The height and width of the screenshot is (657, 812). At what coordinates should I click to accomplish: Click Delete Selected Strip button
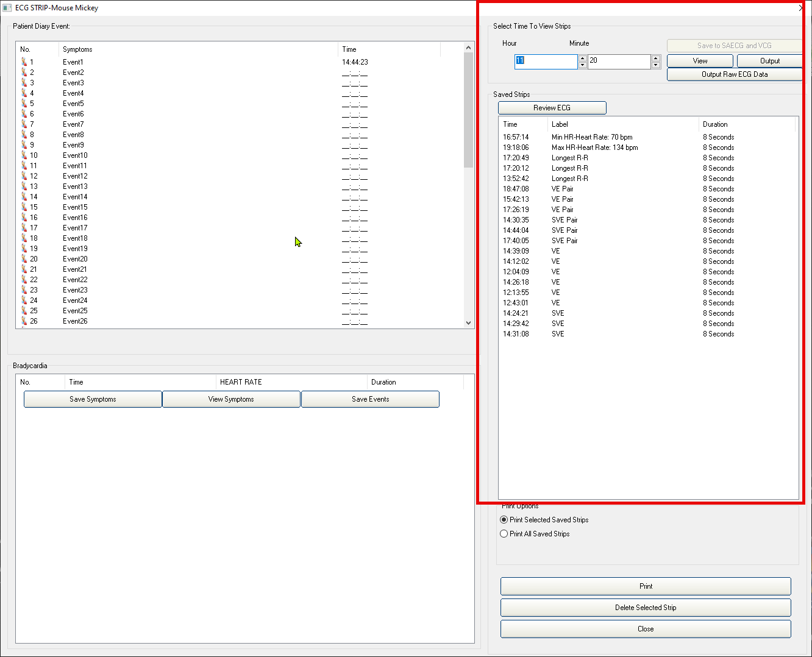[x=646, y=608]
